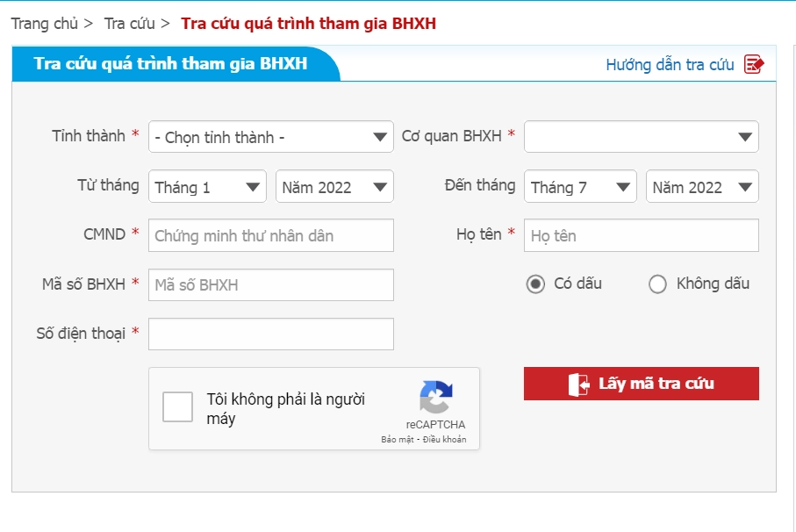Click the Số điện thoại input field
The image size is (796, 532).
click(x=269, y=334)
